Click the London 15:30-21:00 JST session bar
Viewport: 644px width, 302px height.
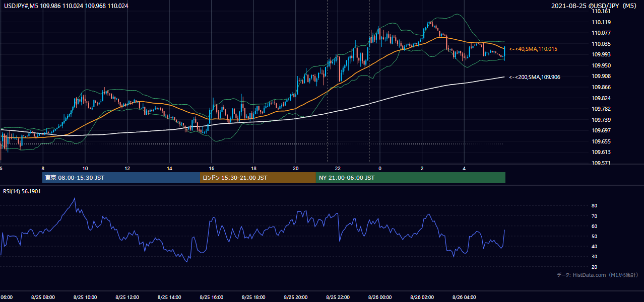[258, 178]
